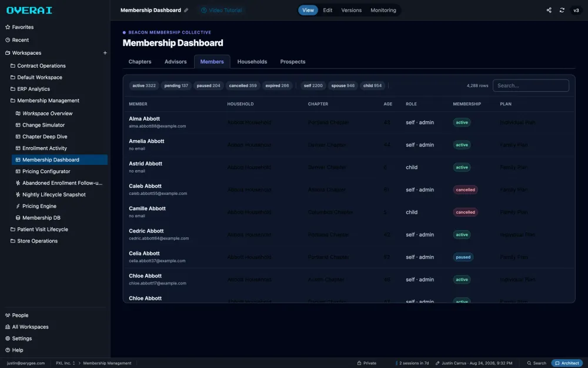Open Help
Image resolution: width=588 pixels, height=368 pixels.
[x=14, y=350]
